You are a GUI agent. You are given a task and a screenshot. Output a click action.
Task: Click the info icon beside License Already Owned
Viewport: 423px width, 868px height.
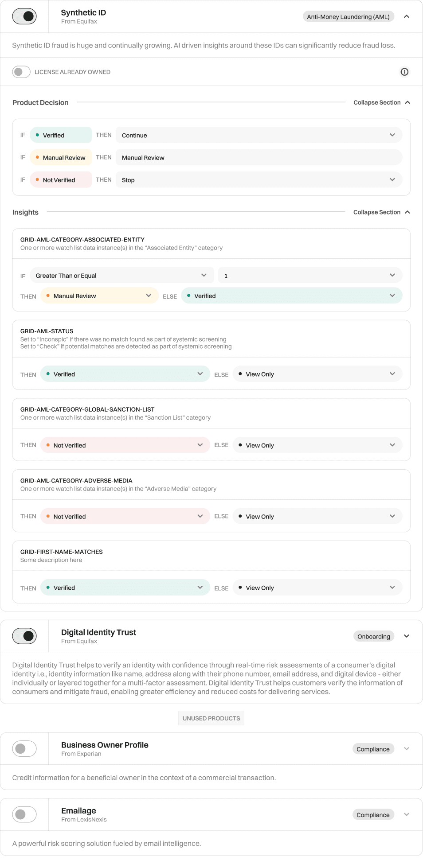pyautogui.click(x=404, y=72)
